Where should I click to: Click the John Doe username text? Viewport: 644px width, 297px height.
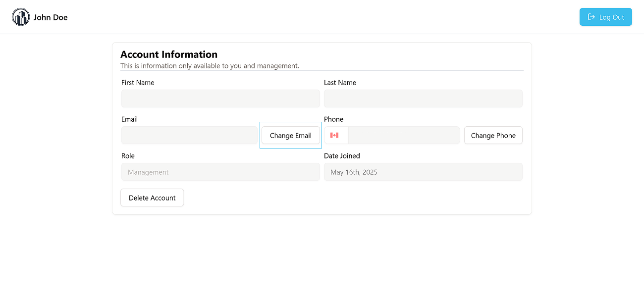tap(51, 17)
